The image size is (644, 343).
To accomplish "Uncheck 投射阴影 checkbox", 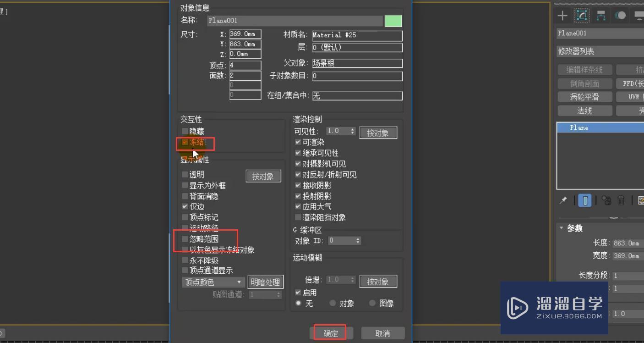I will 298,196.
